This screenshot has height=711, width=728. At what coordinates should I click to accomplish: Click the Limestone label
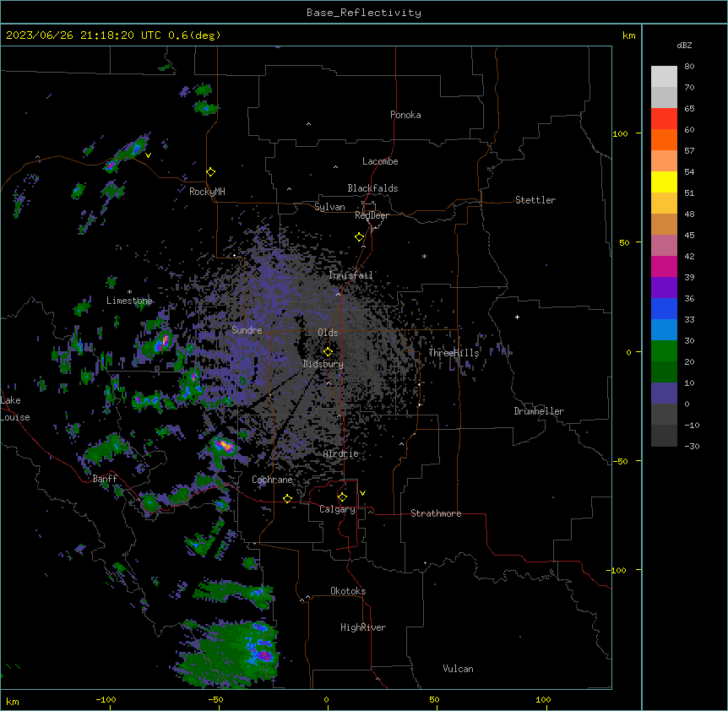[x=129, y=301]
